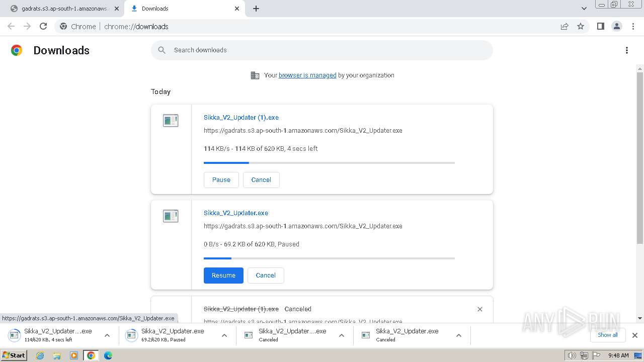
Task: Expand options for first canceled shelf item
Action: (341, 335)
